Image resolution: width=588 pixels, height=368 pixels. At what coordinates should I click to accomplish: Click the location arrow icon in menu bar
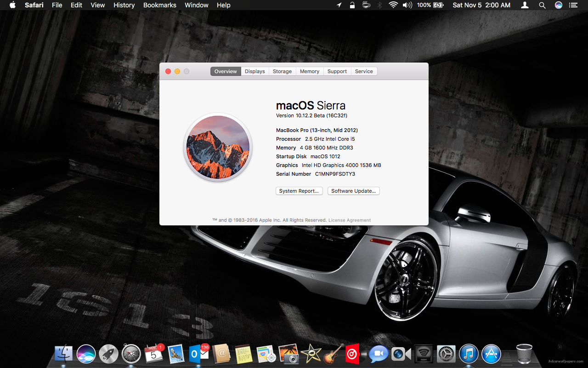339,5
